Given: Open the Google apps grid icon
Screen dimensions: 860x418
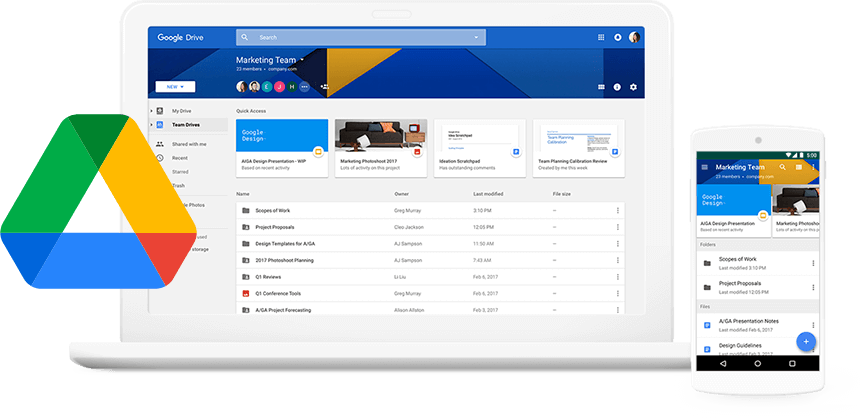Looking at the screenshot, I should (601, 37).
